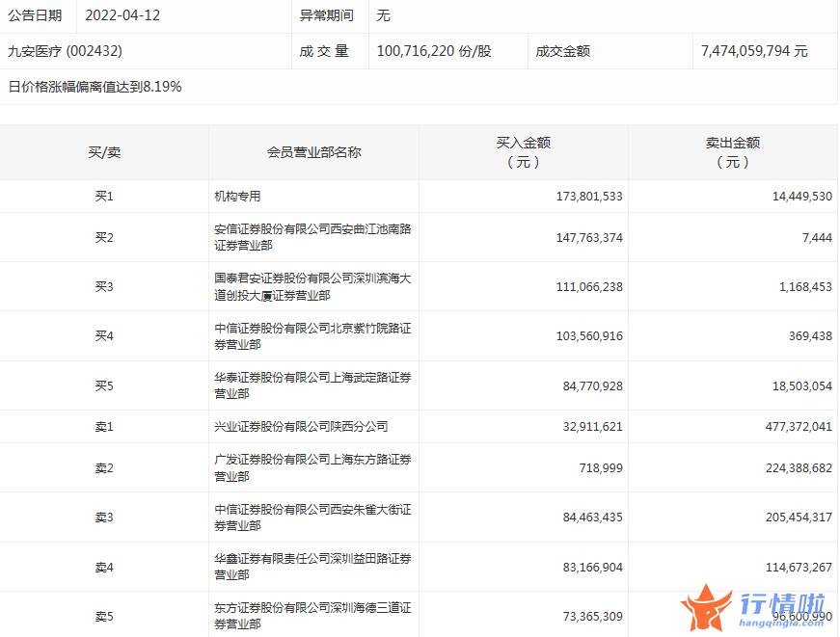The width and height of the screenshot is (840, 637).
Task: Select sell amount 7,444
Action: click(x=817, y=237)
